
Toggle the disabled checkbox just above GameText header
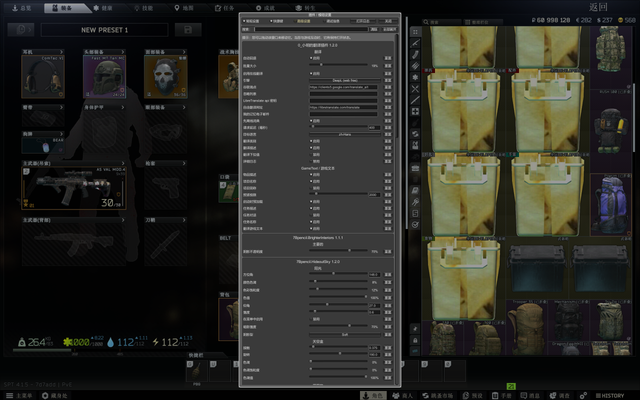[311, 161]
